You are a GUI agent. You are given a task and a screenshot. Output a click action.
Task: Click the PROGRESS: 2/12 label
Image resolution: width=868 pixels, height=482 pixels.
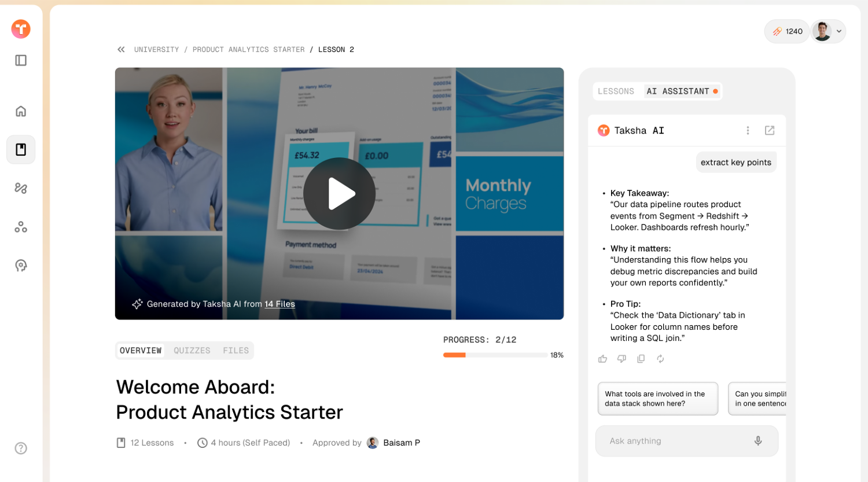(480, 340)
